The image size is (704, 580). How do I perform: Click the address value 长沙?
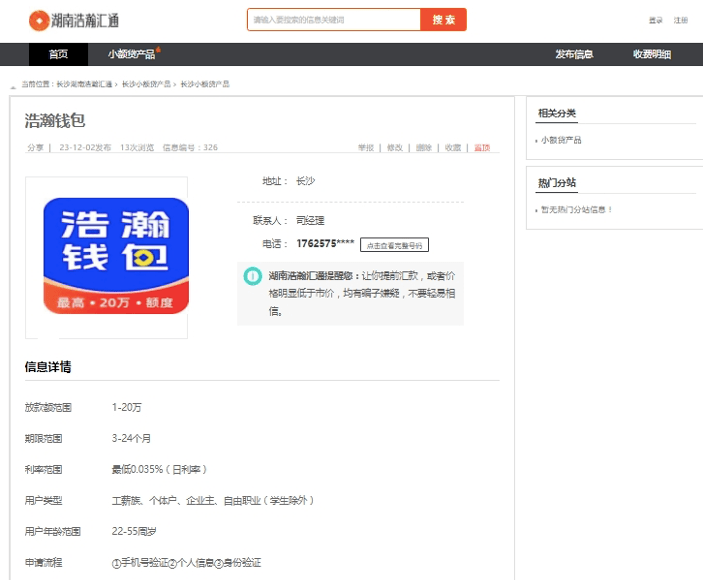pos(305,181)
